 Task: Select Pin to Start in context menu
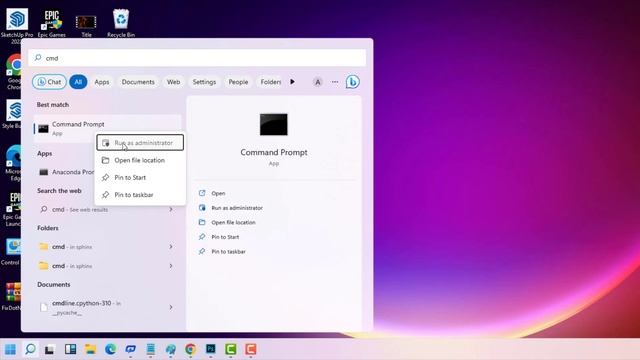click(140, 178)
